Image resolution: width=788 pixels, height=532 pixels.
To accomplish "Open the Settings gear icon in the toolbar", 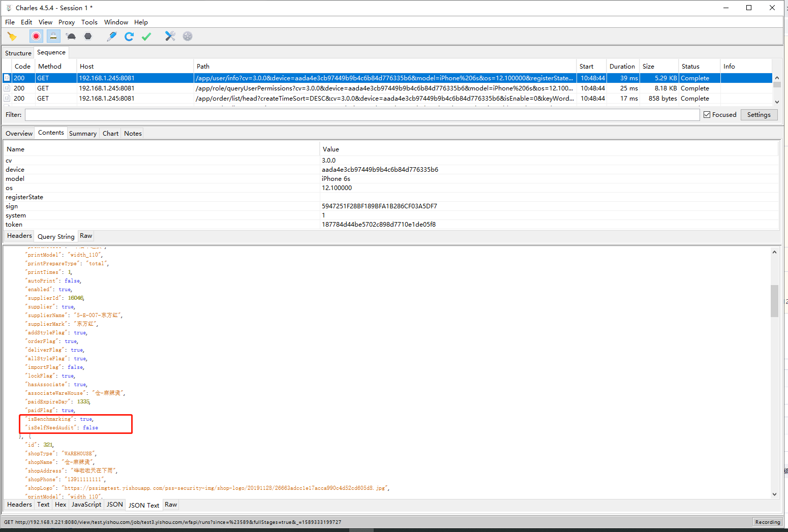I will point(188,36).
